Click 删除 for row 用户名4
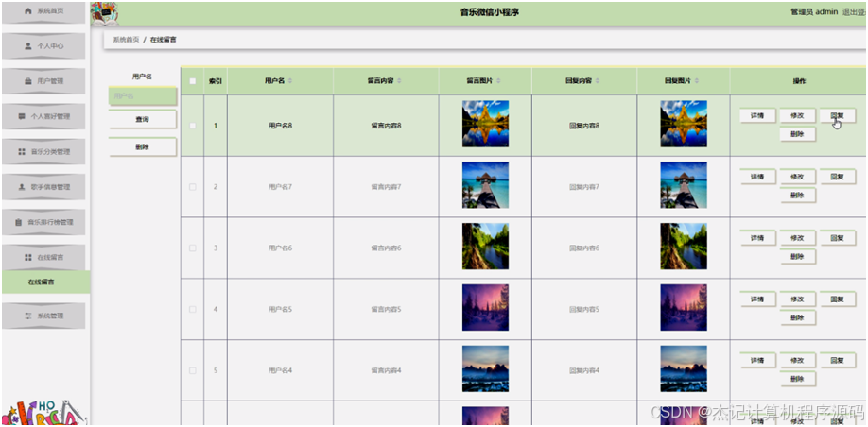 [x=797, y=379]
